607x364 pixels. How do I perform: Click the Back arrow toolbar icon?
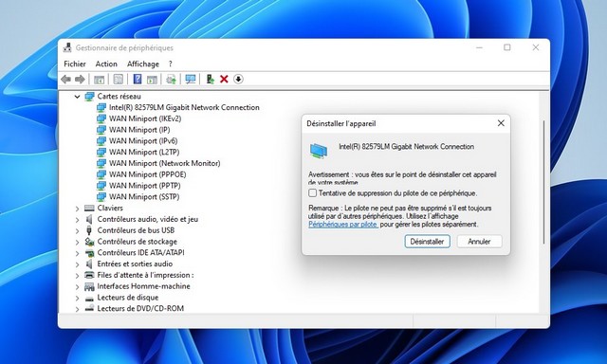pos(65,80)
